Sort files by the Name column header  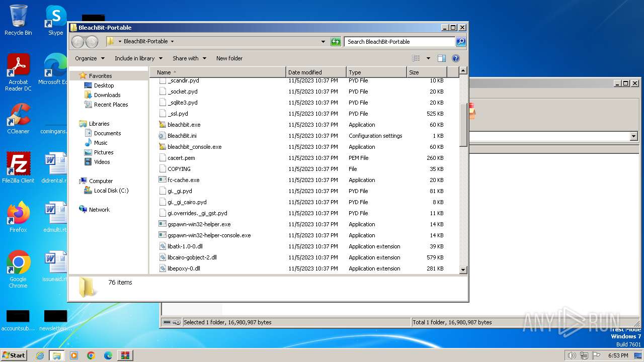coord(217,72)
